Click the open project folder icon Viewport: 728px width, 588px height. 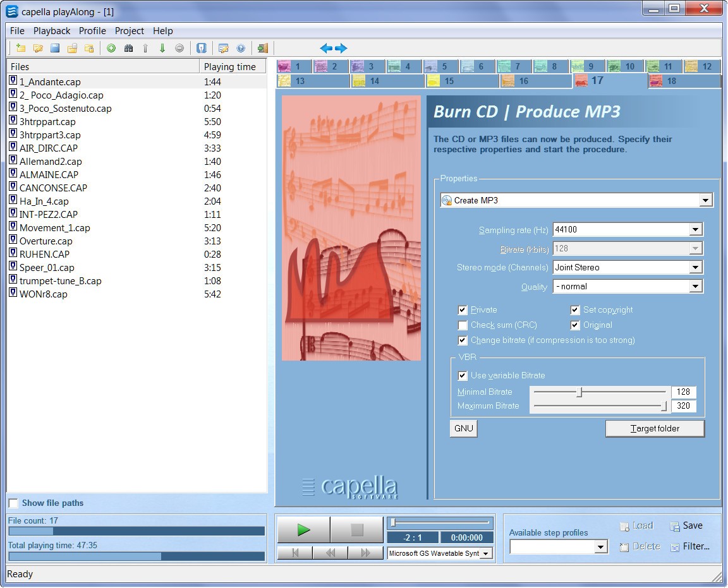[x=38, y=48]
